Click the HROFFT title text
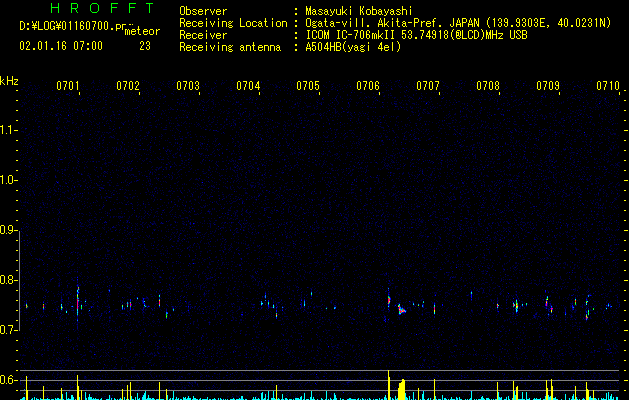This screenshot has height=400, width=629. click(x=102, y=8)
